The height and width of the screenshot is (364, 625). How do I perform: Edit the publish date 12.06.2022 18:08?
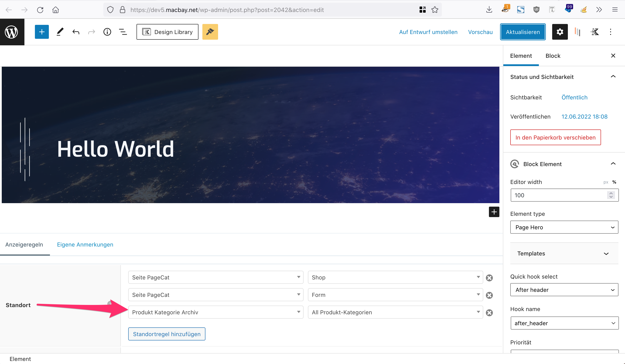tap(584, 117)
